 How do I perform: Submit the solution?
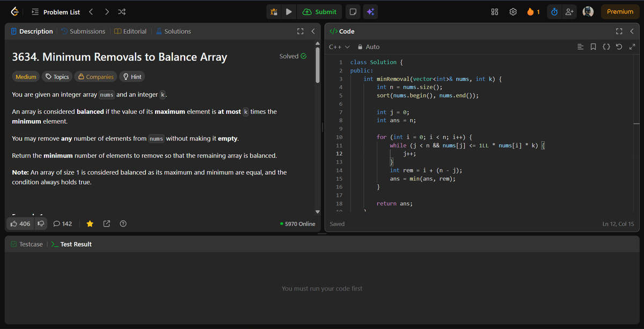tap(320, 12)
